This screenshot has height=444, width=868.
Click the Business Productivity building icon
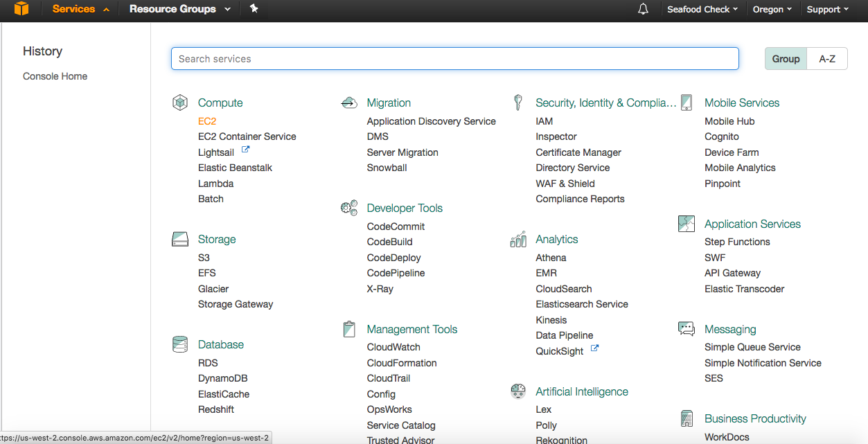[687, 418]
